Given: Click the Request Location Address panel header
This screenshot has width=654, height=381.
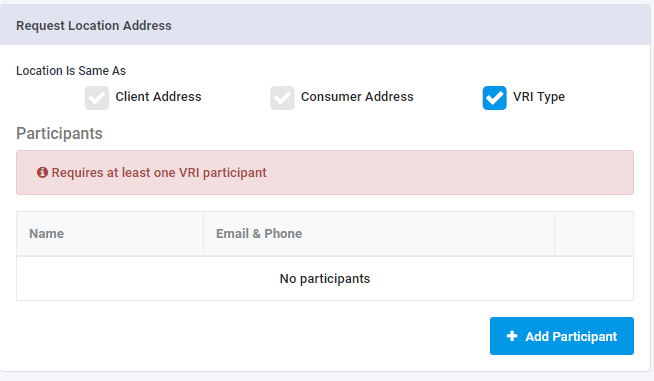Looking at the screenshot, I should tap(325, 25).
